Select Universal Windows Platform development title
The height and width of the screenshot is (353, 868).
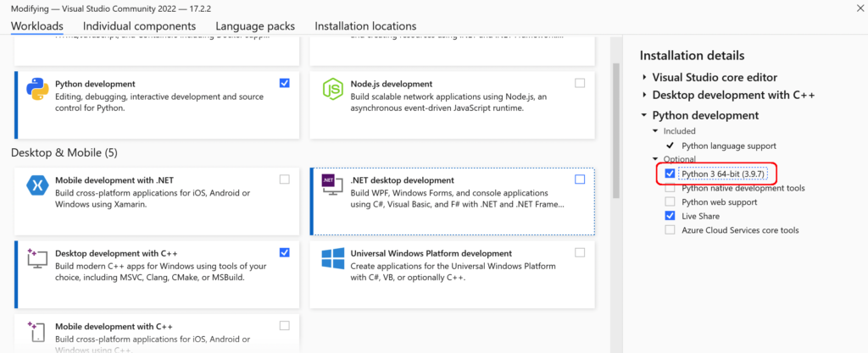(431, 254)
